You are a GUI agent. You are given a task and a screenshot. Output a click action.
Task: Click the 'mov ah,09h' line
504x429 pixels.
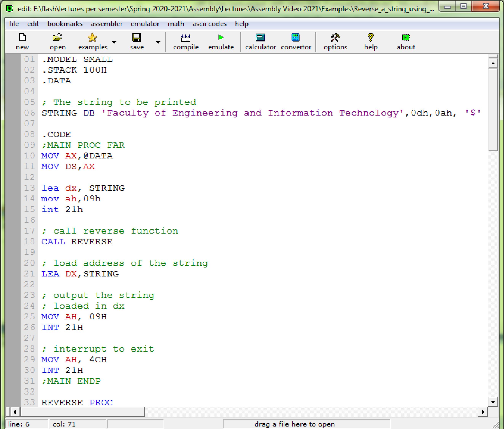coord(71,198)
